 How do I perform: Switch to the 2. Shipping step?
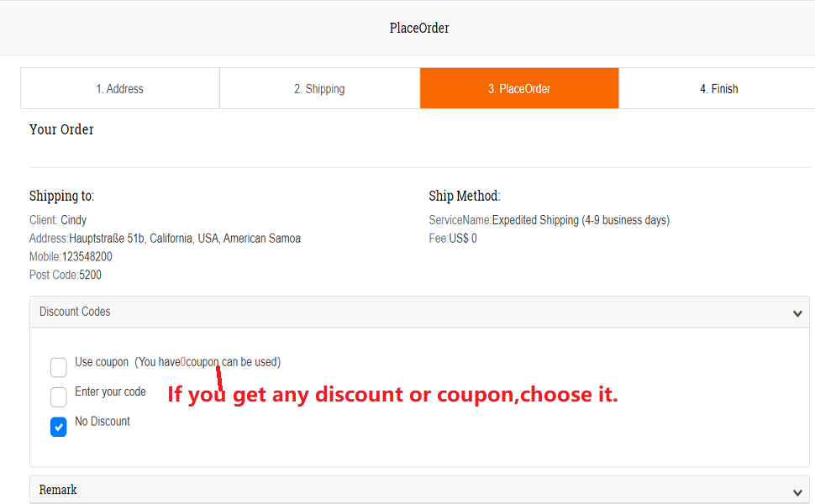[319, 89]
